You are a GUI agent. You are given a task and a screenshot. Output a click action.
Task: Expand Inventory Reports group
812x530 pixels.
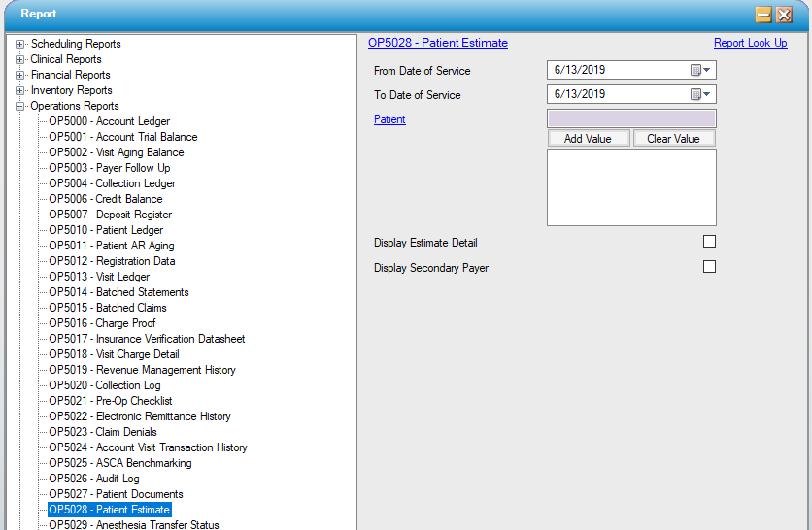point(20,90)
